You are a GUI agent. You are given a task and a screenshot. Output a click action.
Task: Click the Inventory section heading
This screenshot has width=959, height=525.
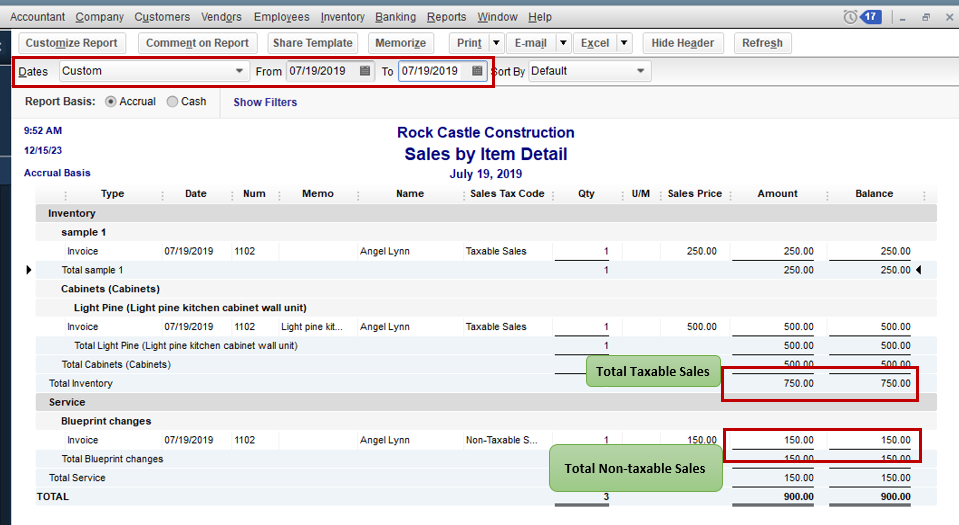coord(72,213)
